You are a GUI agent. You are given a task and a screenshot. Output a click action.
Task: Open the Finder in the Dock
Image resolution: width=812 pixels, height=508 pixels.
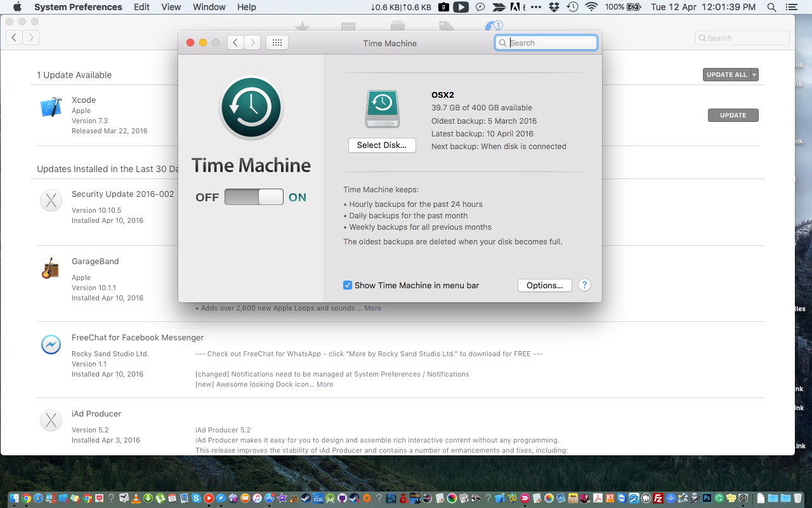[x=14, y=498]
